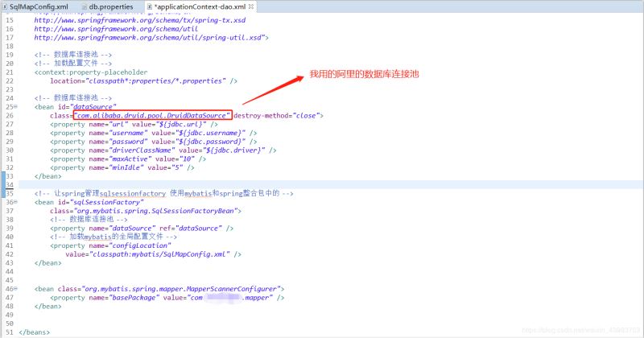Click the load-config-file comment on line 20
Screen dimensions: 644x338
73,64
